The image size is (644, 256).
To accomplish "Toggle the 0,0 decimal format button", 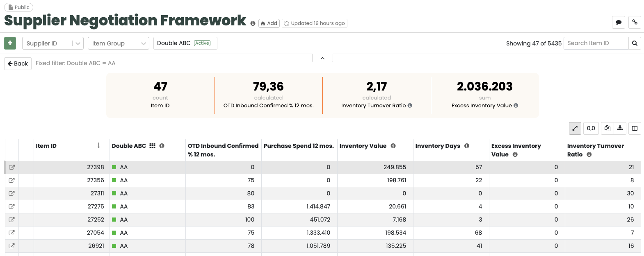I will [591, 128].
